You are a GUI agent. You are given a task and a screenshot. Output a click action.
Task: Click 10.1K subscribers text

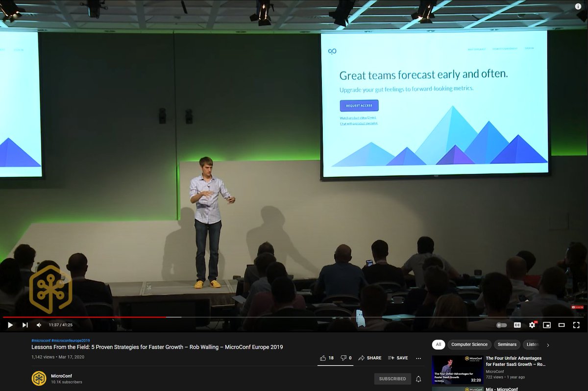[67, 382]
